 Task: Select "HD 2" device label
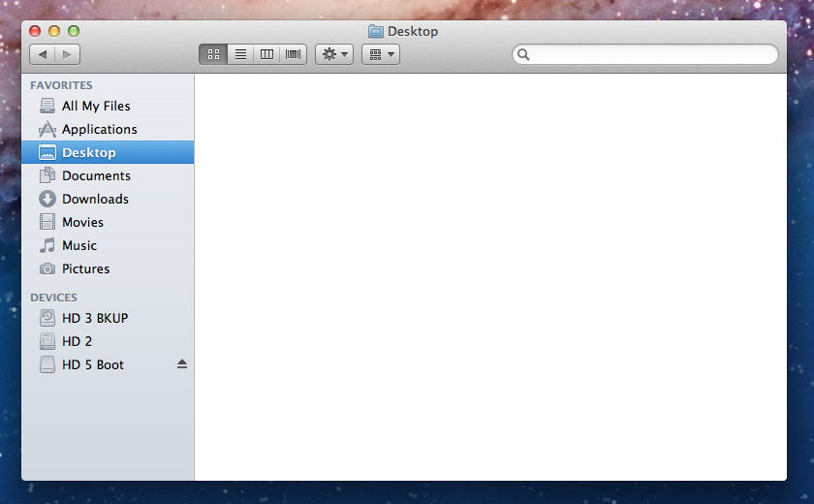[77, 341]
